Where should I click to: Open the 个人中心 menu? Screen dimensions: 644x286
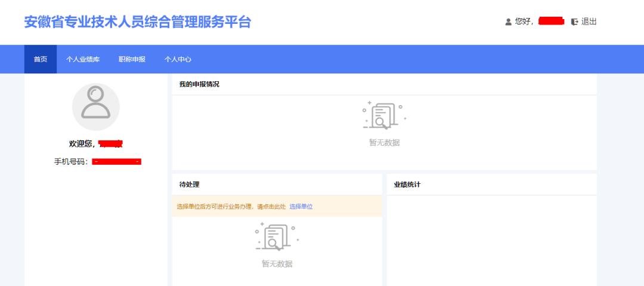pyautogui.click(x=178, y=59)
